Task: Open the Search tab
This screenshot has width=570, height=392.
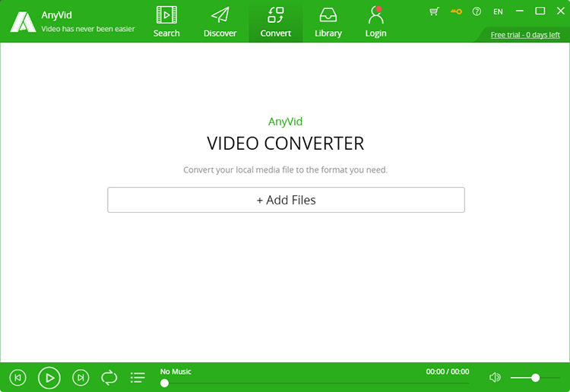Action: point(166,22)
